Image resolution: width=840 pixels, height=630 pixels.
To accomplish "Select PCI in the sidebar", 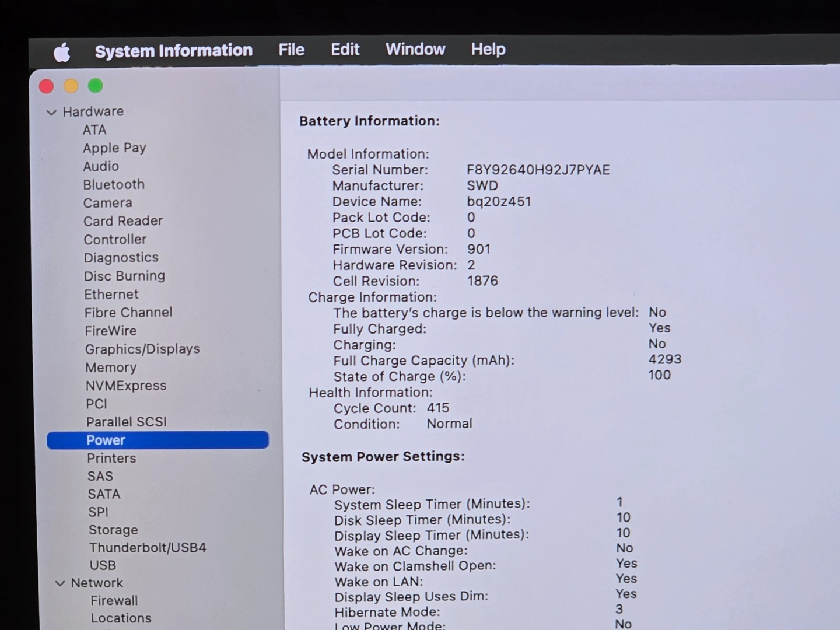I will coord(96,404).
